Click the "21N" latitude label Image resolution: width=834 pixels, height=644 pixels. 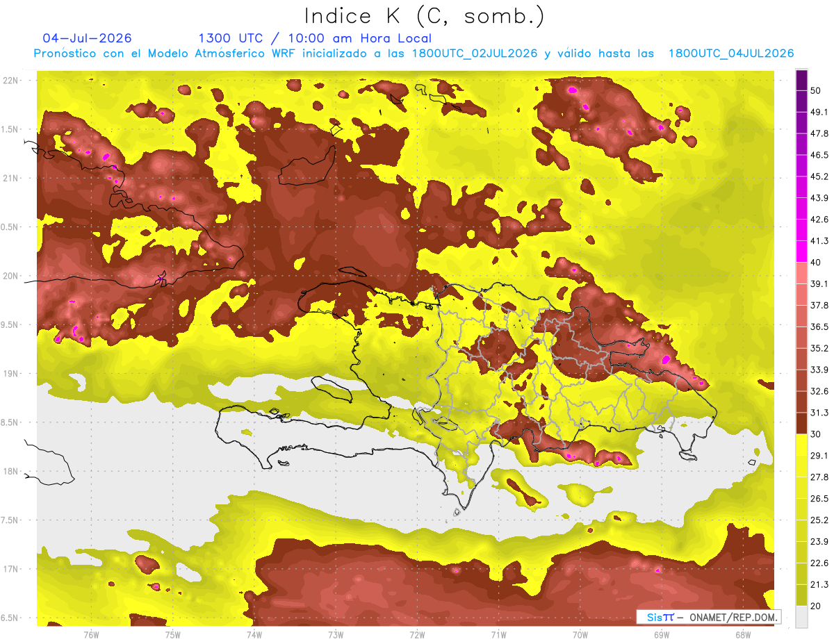coord(12,178)
